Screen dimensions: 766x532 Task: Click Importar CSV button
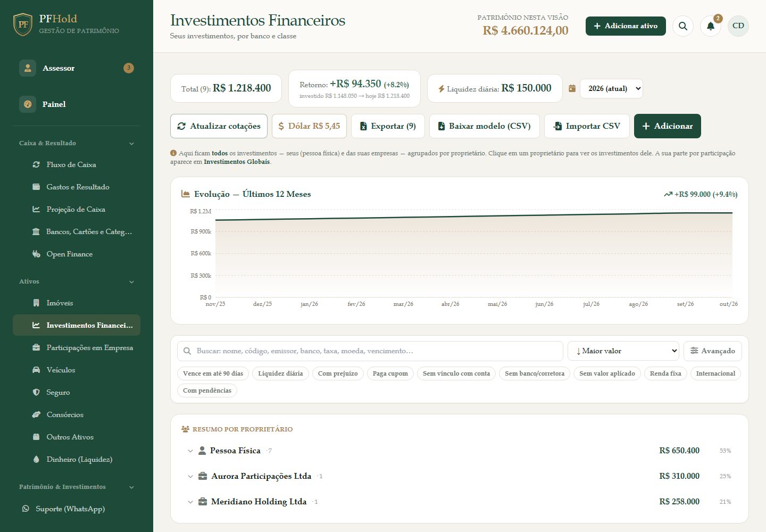coord(587,126)
